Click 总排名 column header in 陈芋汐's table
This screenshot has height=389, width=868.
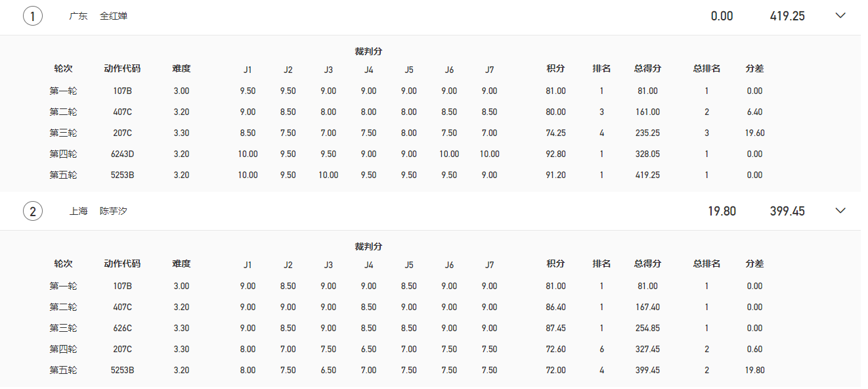coord(706,263)
